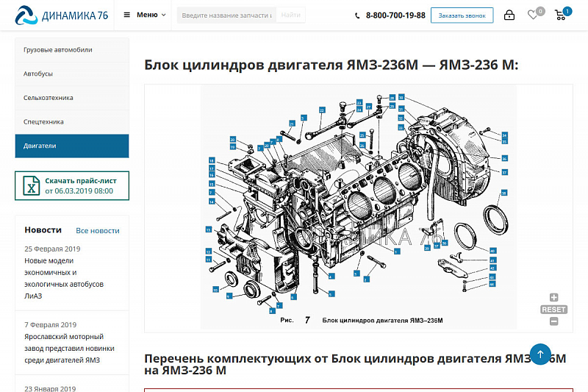Select part marker 41 on the diagram
Image resolution: width=588 pixels, height=392 pixels.
[x=492, y=260]
